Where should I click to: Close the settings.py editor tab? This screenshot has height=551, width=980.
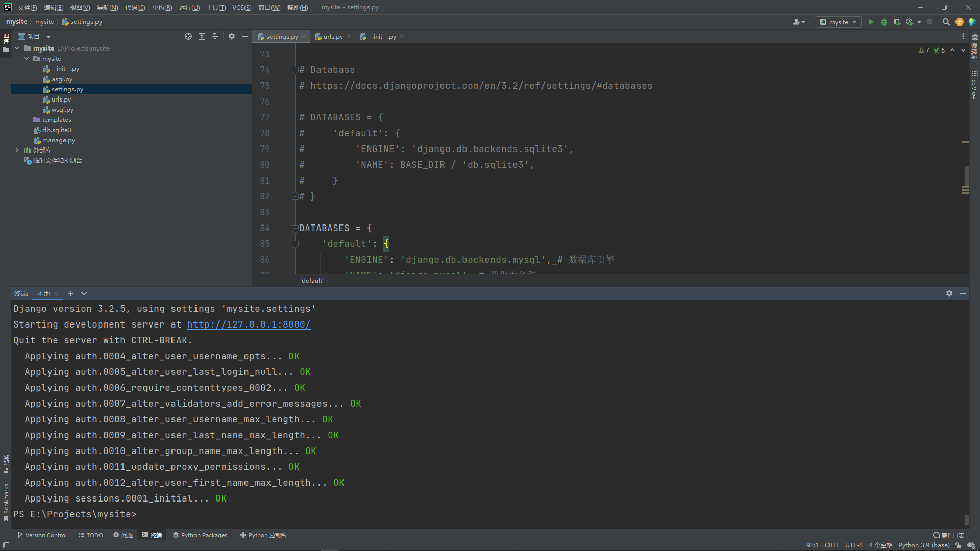click(304, 36)
